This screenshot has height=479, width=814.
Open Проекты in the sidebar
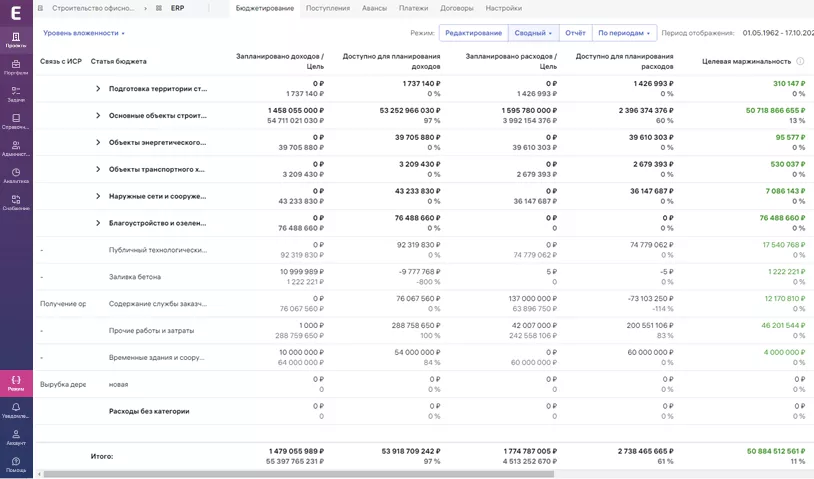[16, 39]
